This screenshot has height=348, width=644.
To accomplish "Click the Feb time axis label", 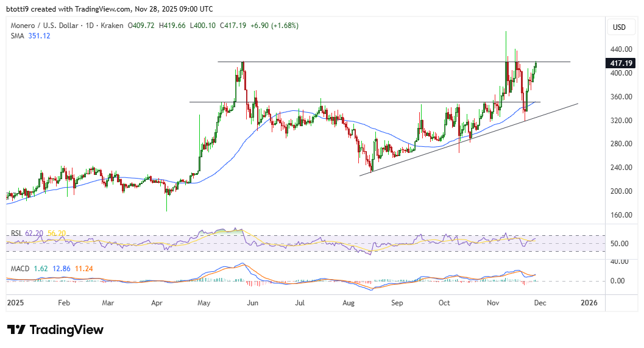I will coord(63,303).
